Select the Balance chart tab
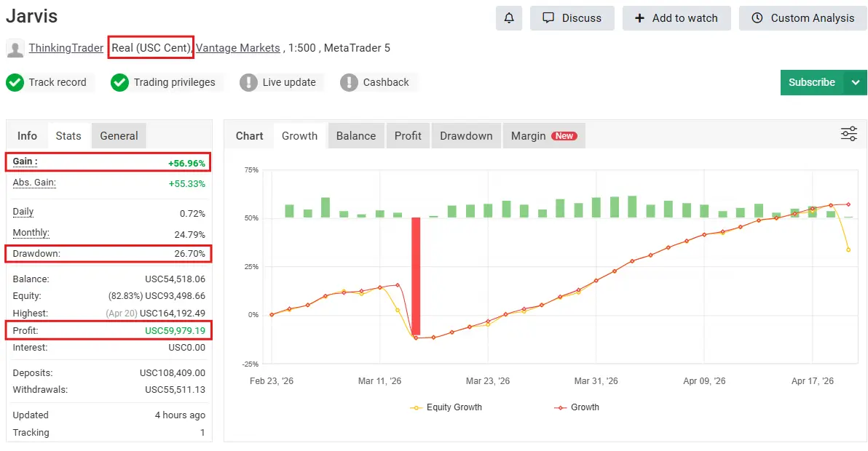 pyautogui.click(x=355, y=136)
